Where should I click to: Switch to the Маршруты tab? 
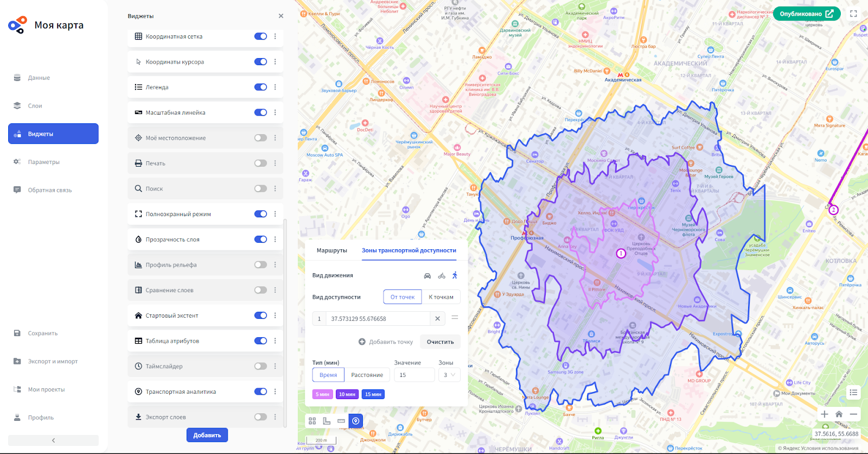[332, 250]
